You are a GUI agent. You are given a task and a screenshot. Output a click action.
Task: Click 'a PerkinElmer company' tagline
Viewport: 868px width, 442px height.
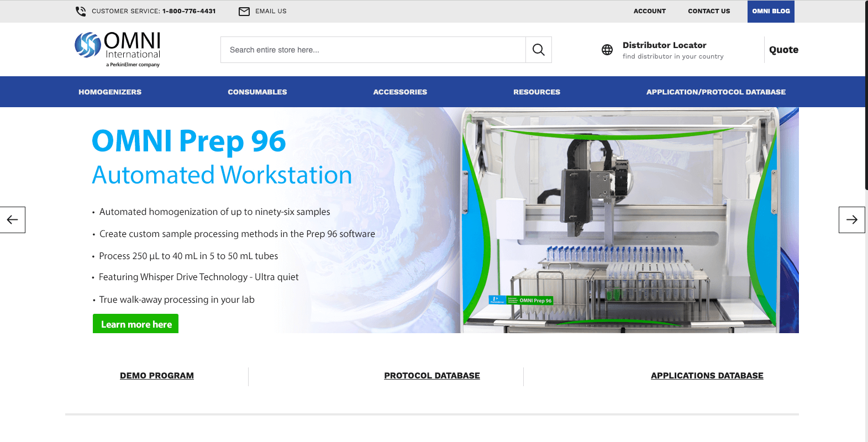coord(133,65)
